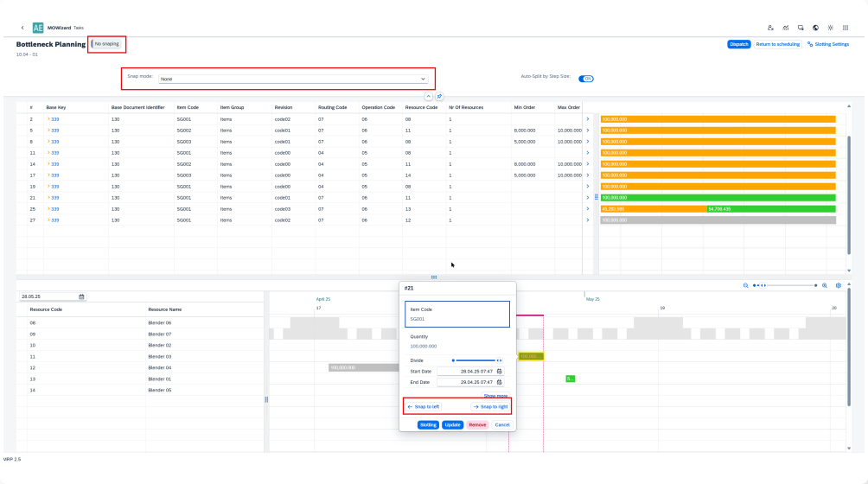Click the Resource Code column header in the table
868x484 pixels.
click(420, 107)
